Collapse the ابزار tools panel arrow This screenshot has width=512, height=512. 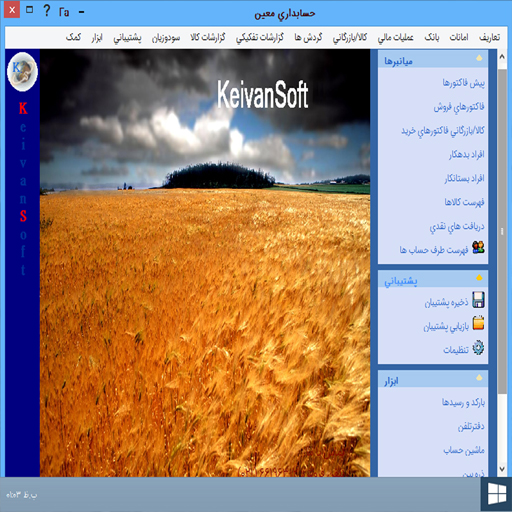pos(479,378)
